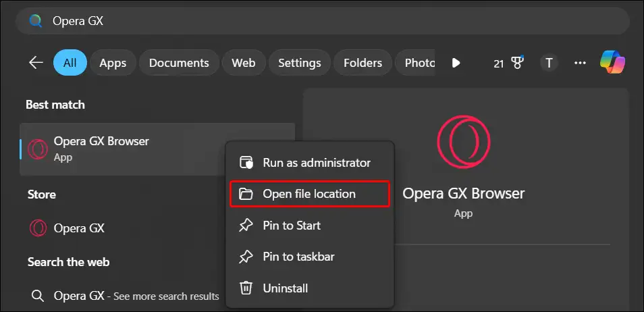Click the search magnifier icon in search box

36,21
